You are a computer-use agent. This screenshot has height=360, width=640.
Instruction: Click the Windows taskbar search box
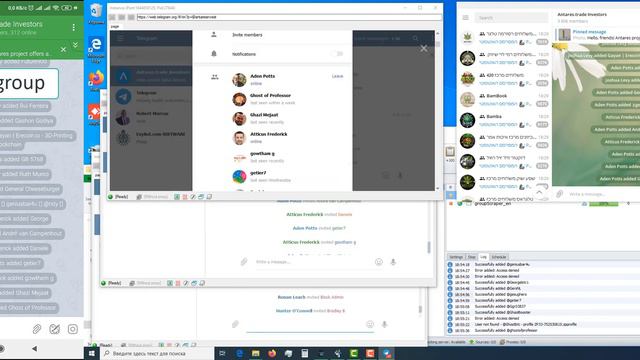point(157,353)
